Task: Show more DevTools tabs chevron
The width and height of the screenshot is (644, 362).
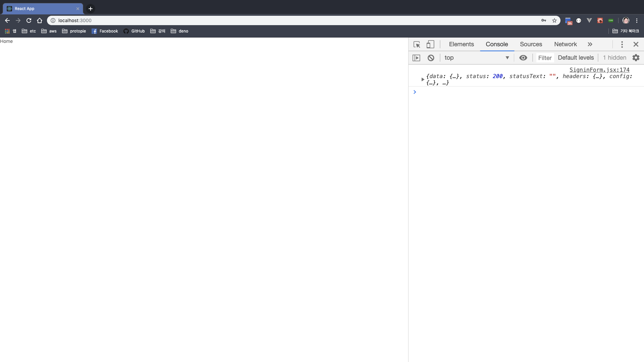Action: pyautogui.click(x=590, y=44)
